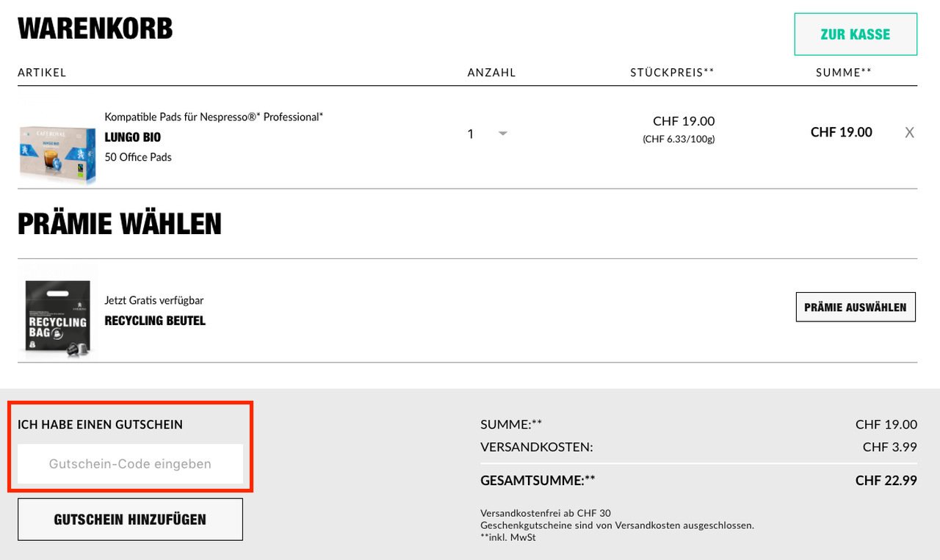
Task: Click the Zur Kasse checkout button
Action: pyautogui.click(x=856, y=34)
